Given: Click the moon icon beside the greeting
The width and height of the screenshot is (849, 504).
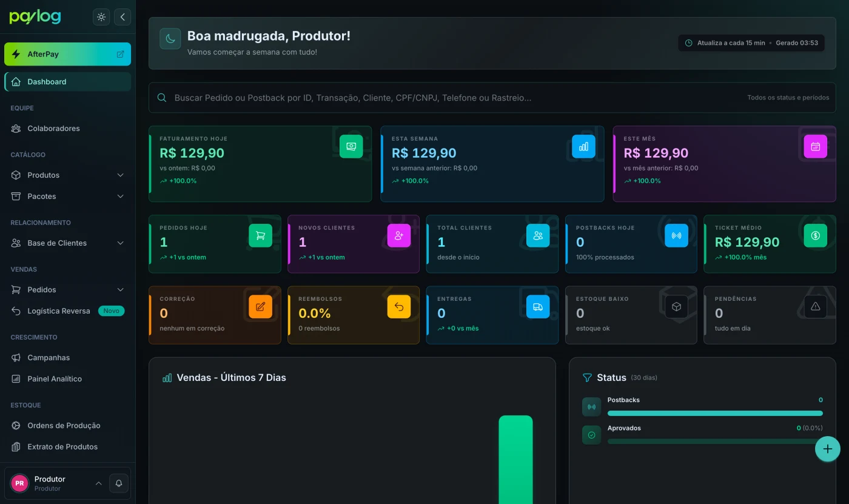Looking at the screenshot, I should tap(170, 39).
